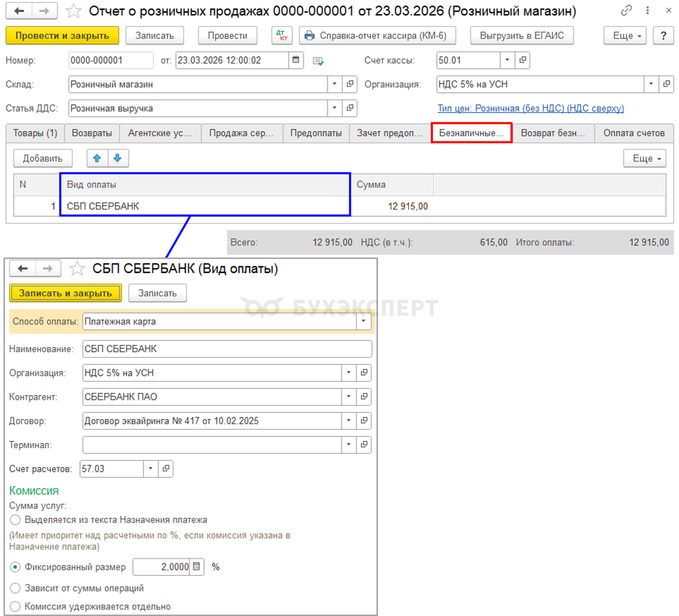Star the retail sales report as favorite
Screen dimensions: 679x616
pyautogui.click(x=73, y=11)
